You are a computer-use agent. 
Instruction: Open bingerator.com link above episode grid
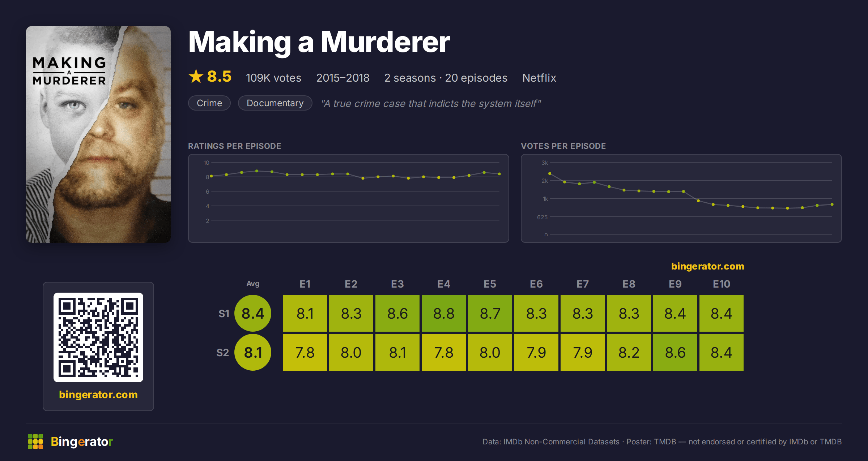708,266
